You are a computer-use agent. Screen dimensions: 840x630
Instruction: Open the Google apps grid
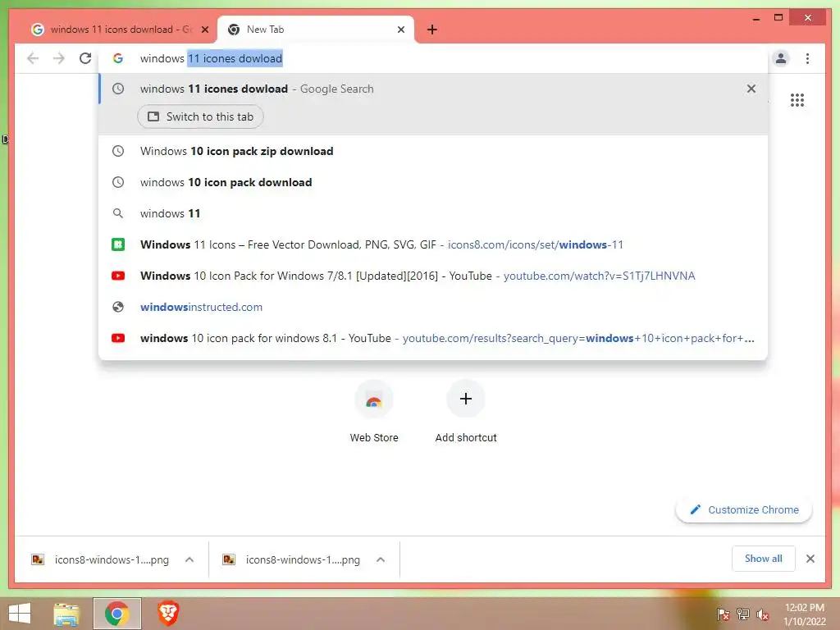click(x=797, y=100)
